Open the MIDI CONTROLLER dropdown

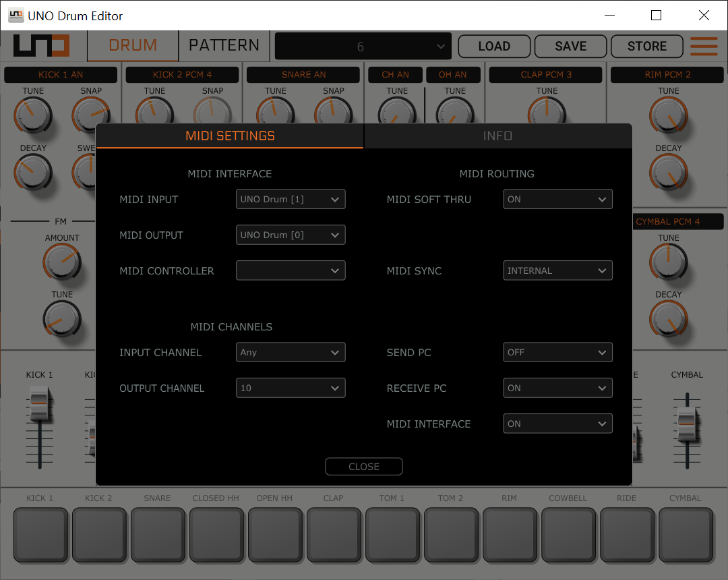point(291,270)
